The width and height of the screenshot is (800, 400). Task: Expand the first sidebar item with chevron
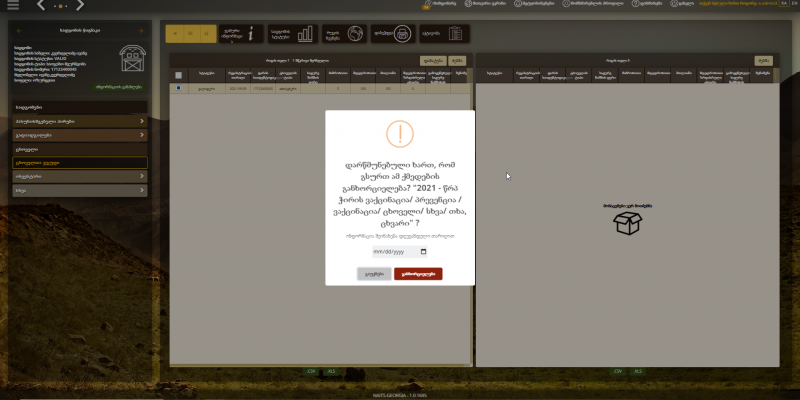point(80,121)
